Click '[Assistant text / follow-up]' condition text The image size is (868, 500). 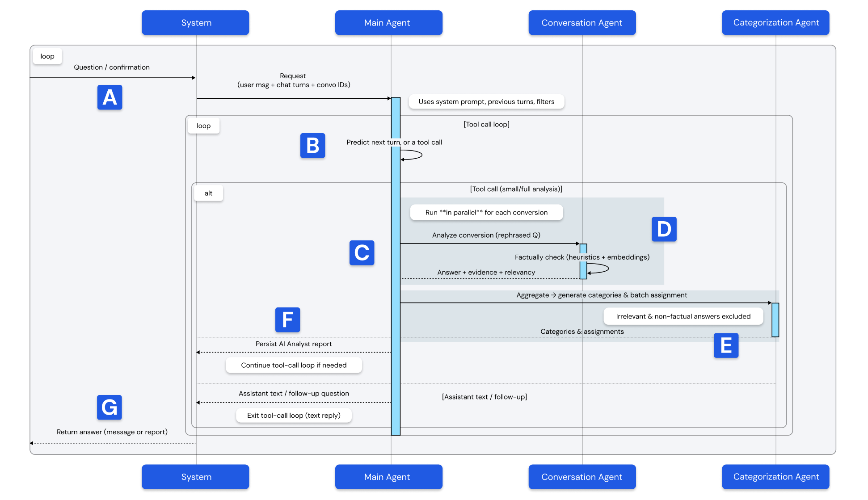coord(485,397)
